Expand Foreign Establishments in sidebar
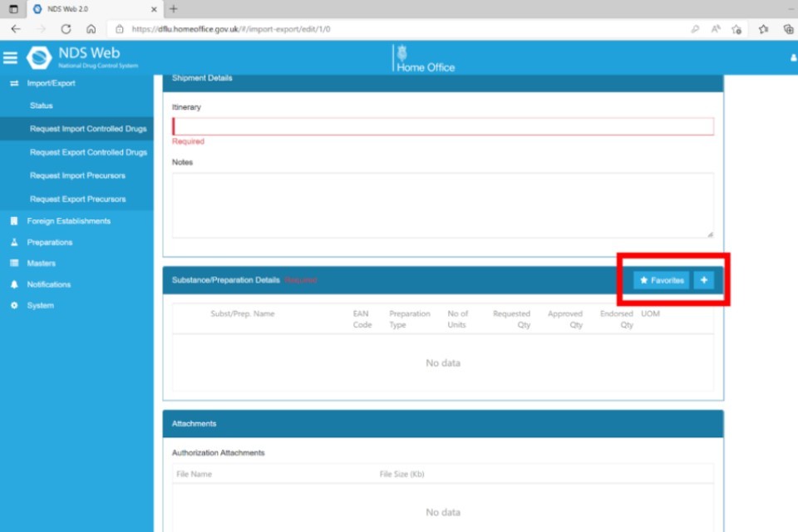This screenshot has height=532, width=798. pyautogui.click(x=68, y=221)
